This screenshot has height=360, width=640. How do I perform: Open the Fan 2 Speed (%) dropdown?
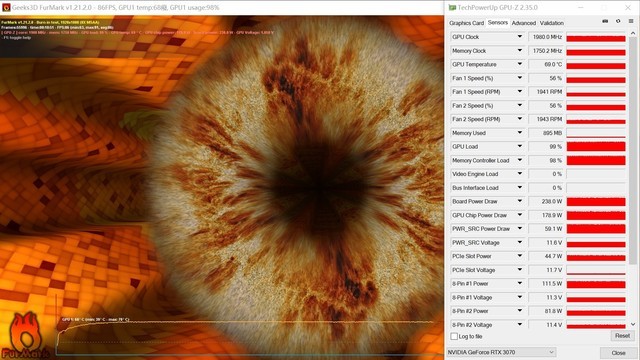tap(520, 105)
